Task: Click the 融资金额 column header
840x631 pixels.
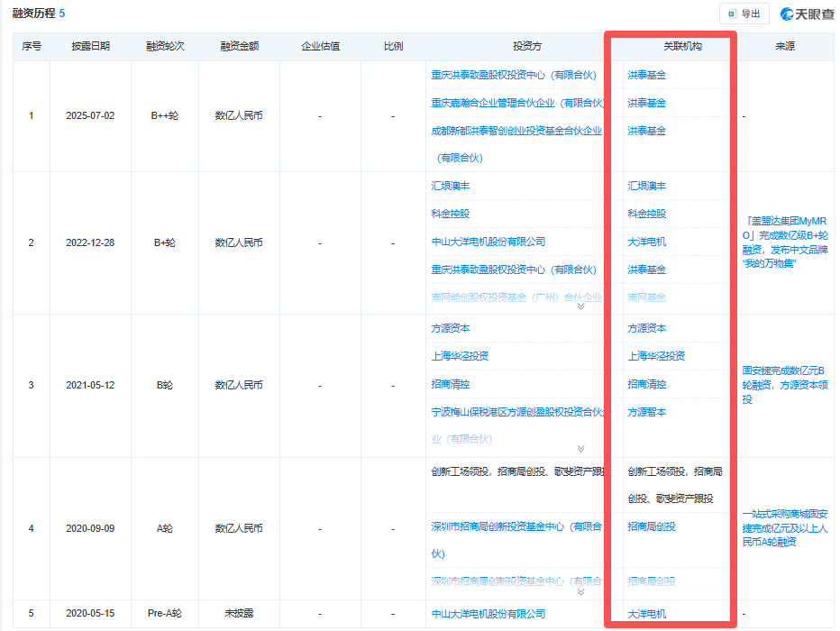Action: point(240,46)
